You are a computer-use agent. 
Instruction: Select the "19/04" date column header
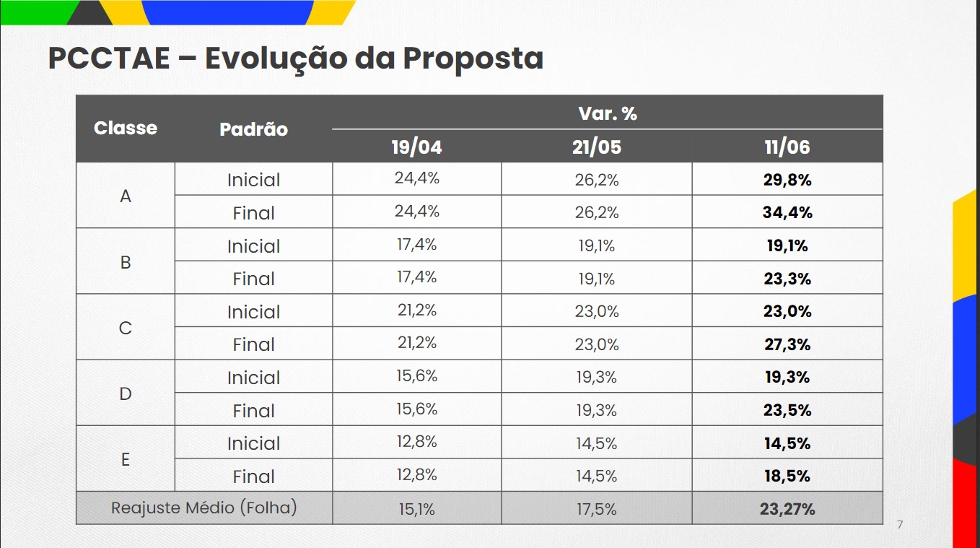[416, 147]
